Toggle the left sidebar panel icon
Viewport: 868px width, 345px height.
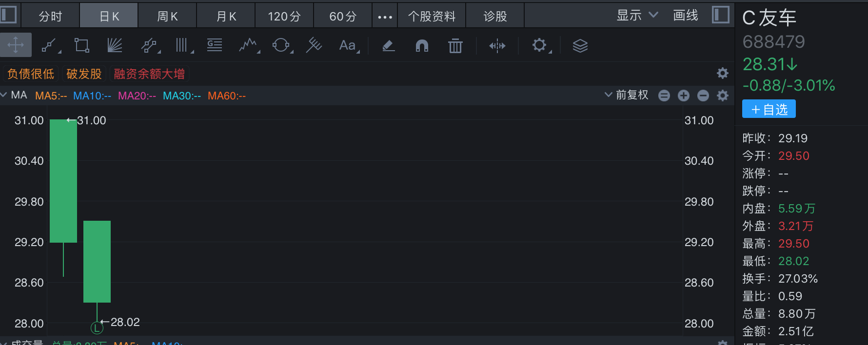(x=8, y=14)
